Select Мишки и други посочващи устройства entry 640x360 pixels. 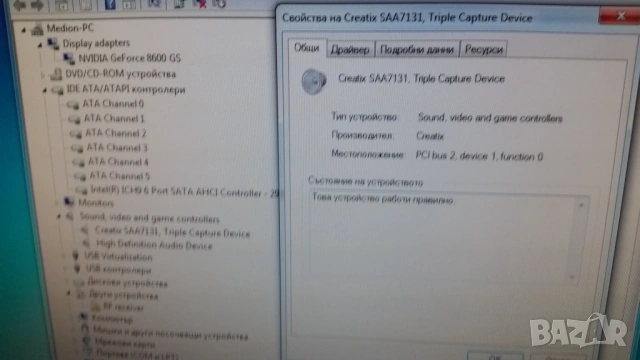[171, 332]
